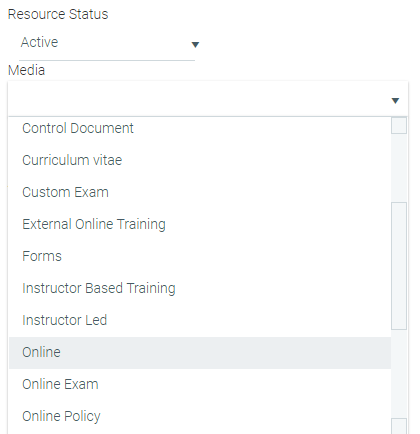Pick Online Exam from the dropdown list

click(200, 384)
